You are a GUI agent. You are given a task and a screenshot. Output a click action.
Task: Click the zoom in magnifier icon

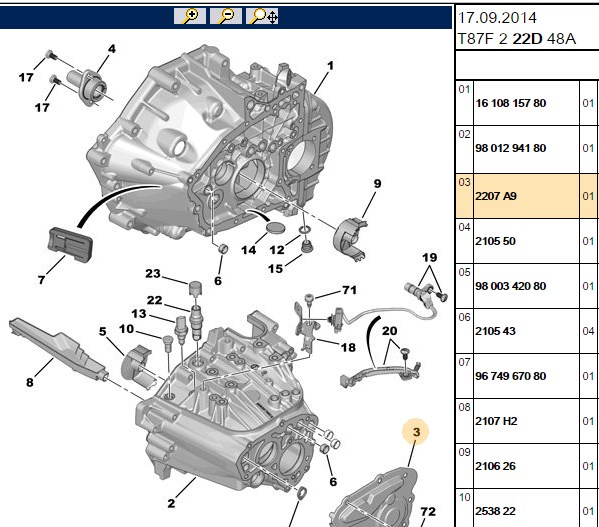[190, 16]
